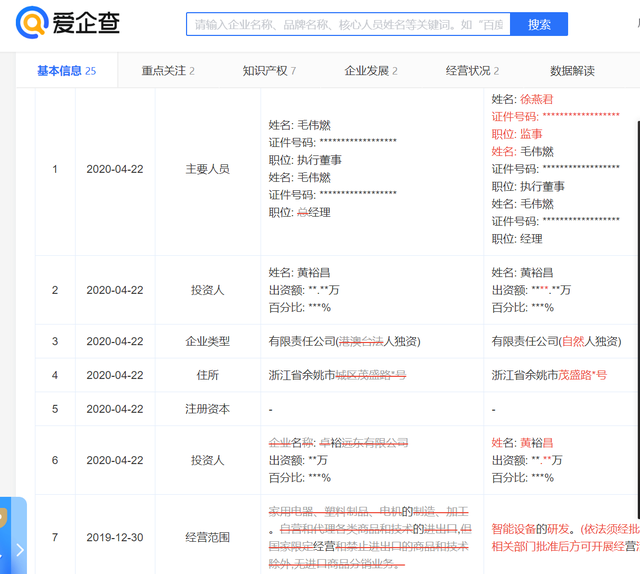Open the 知识产权 tab
Viewport: 640px width, 574px height.
(x=269, y=71)
